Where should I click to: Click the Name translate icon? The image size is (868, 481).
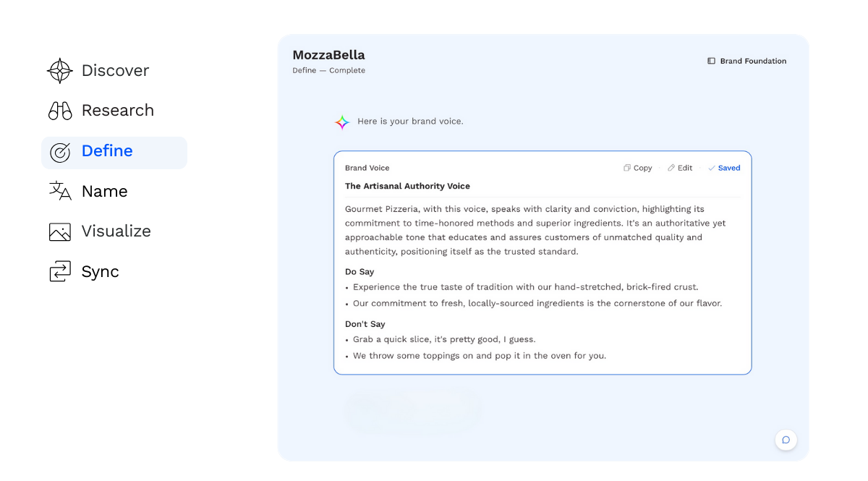click(60, 191)
